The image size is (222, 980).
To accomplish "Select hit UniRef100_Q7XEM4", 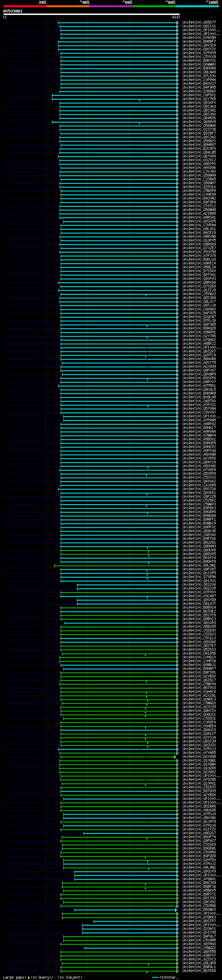I will pyautogui.click(x=199, y=577).
